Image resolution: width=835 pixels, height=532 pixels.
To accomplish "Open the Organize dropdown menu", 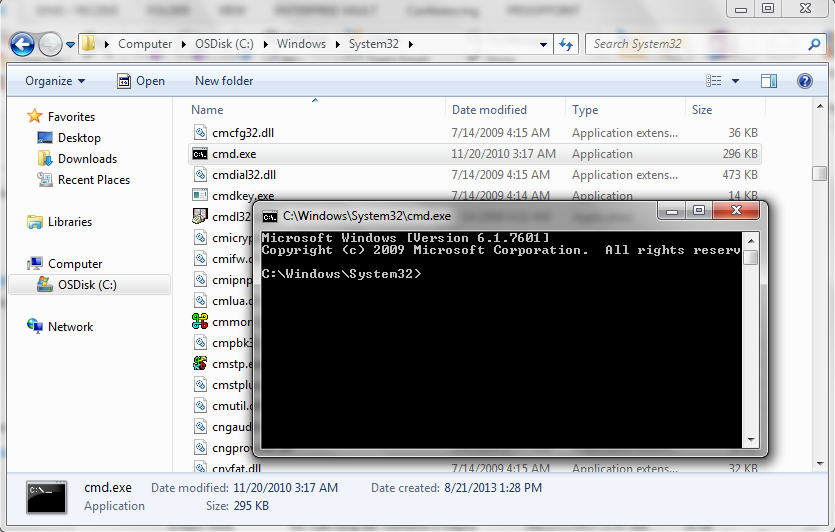I will point(55,81).
